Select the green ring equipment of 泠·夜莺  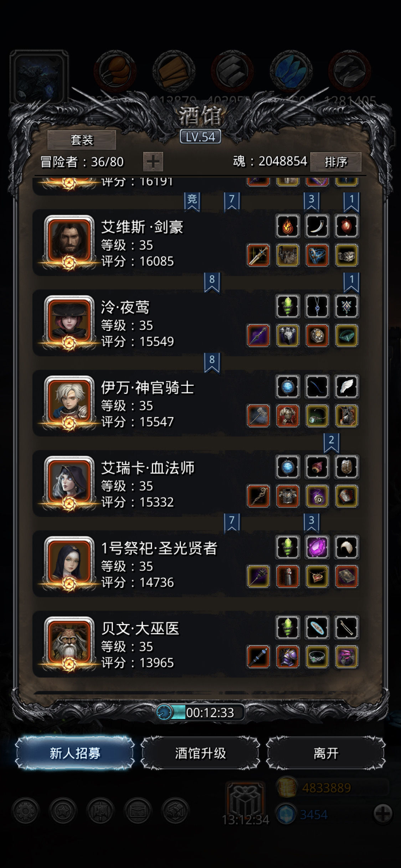click(346, 335)
